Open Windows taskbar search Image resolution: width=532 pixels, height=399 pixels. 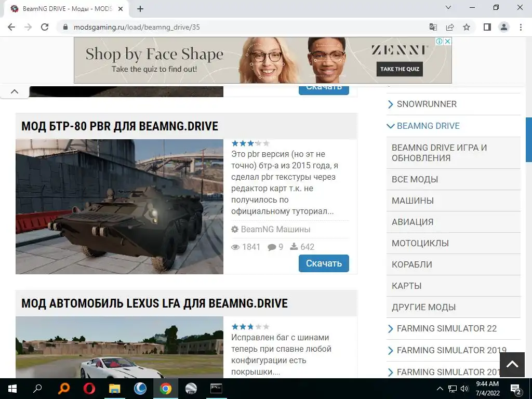37,389
